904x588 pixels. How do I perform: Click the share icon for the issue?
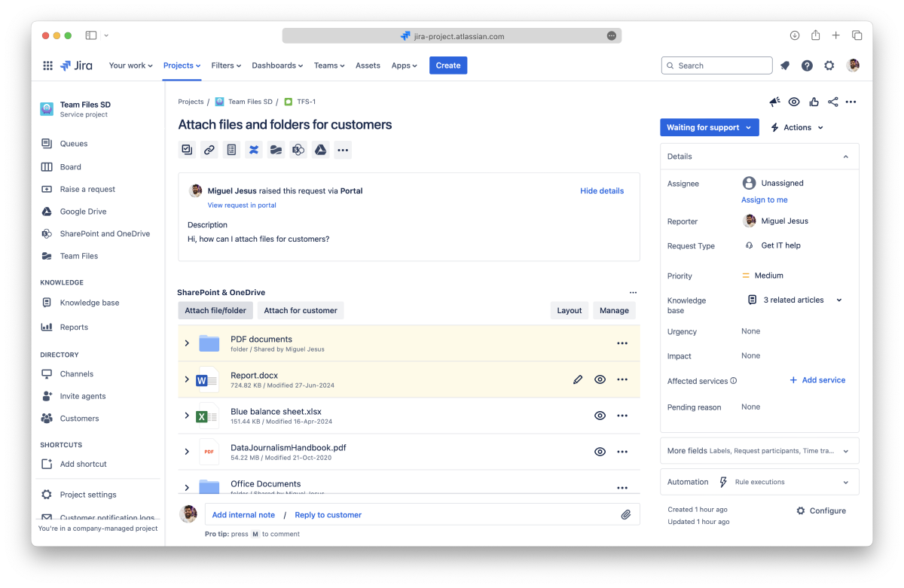pyautogui.click(x=832, y=102)
